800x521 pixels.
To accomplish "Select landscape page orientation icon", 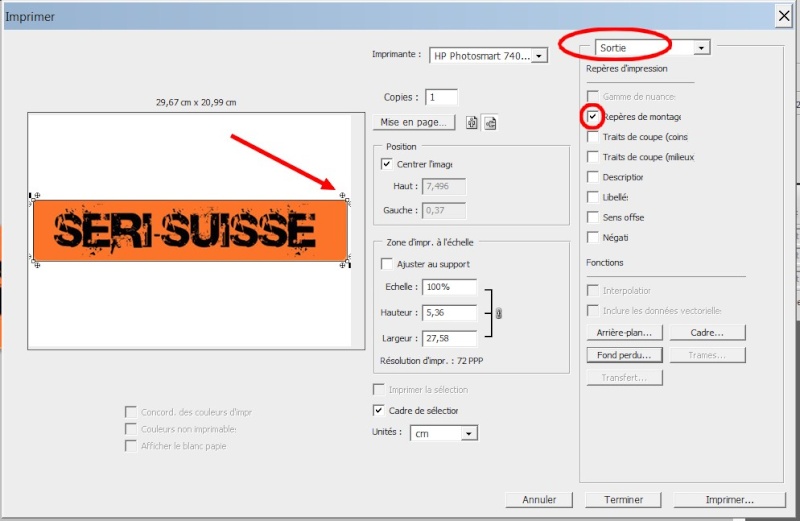I will click(490, 123).
